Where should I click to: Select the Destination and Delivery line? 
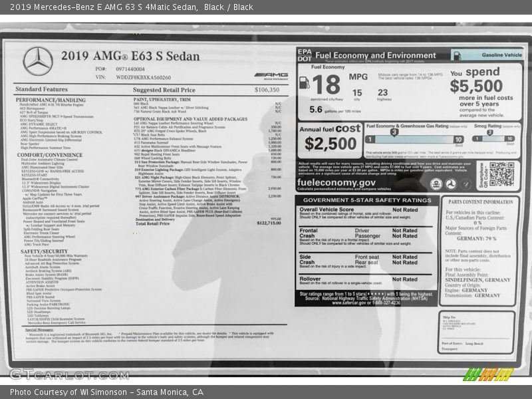[x=208, y=219]
